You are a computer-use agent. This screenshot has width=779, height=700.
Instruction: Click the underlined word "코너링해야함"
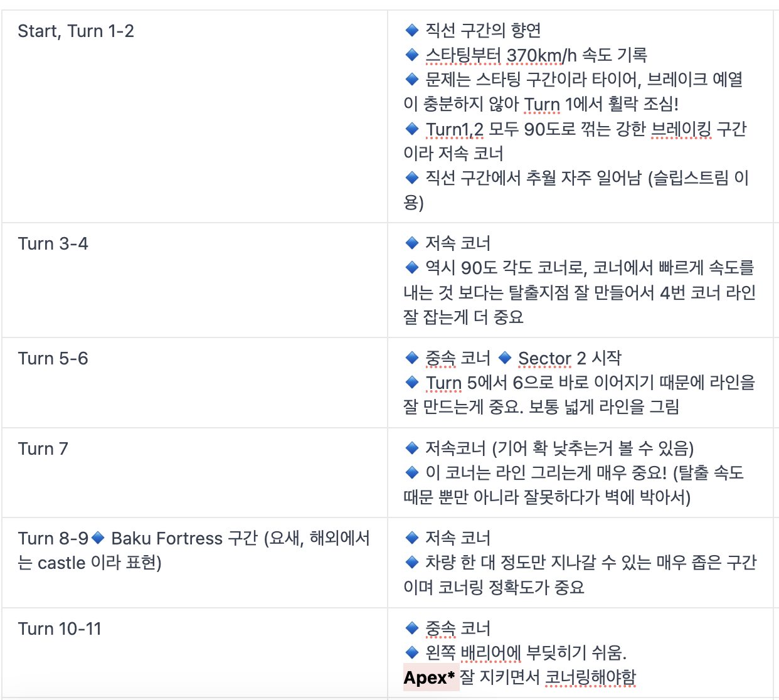pos(590,677)
